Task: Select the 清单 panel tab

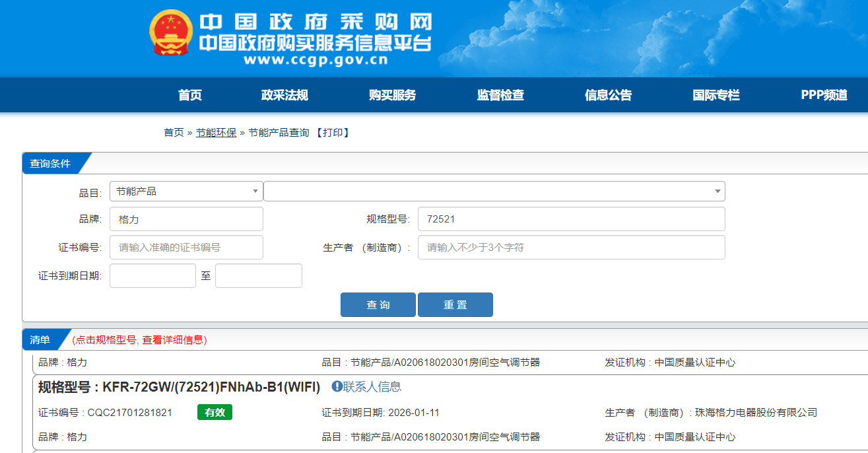Action: [40, 339]
